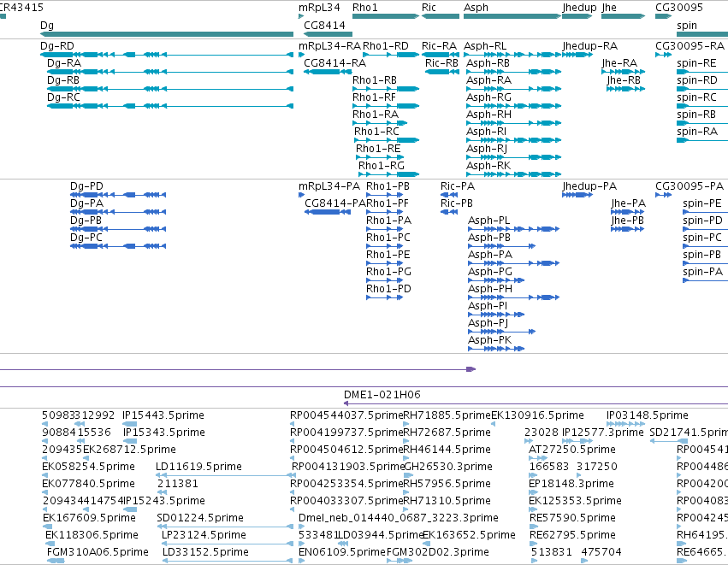Click cDNA LD11619.5prime
The height and width of the screenshot is (565, 728).
tap(226, 475)
